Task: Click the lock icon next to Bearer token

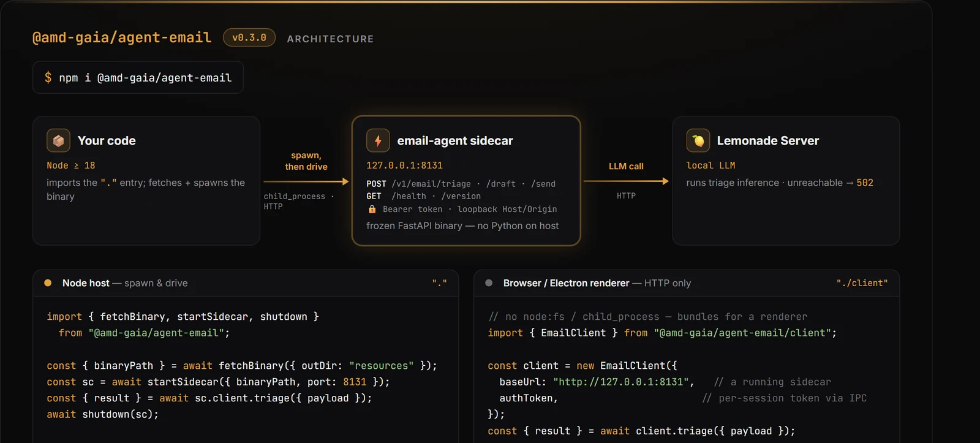Action: (x=372, y=209)
